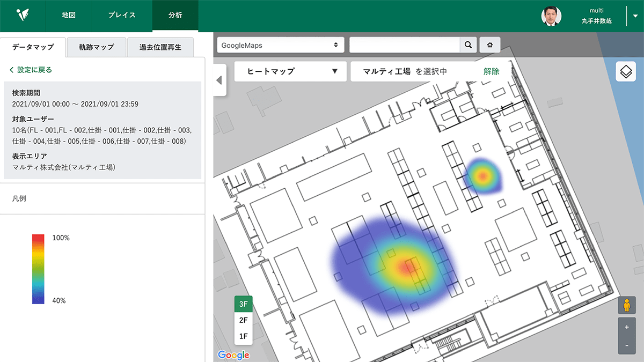This screenshot has width=644, height=362.
Task: Click the map search input field
Action: pos(404,46)
